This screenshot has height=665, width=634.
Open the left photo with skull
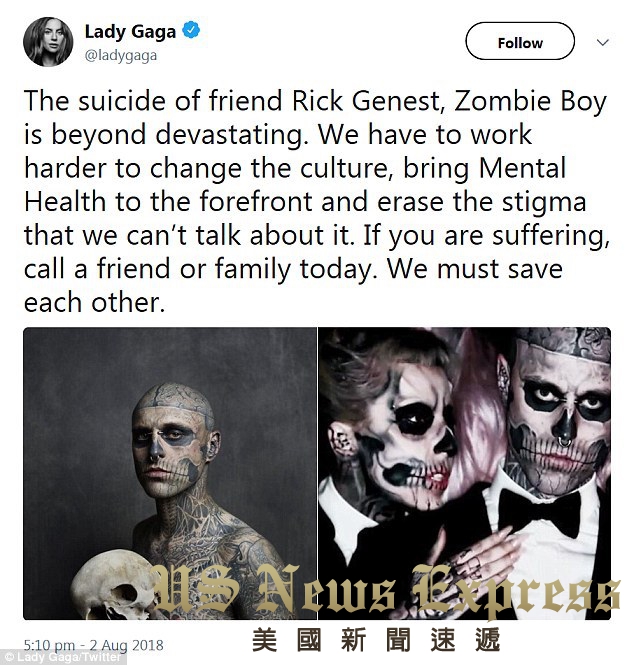(170, 473)
